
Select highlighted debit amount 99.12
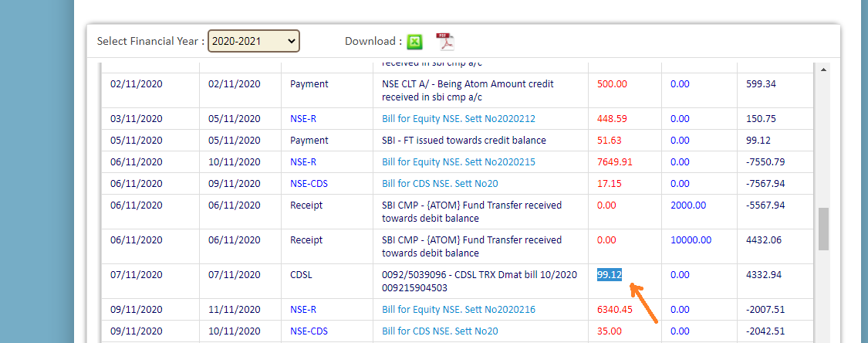[609, 275]
